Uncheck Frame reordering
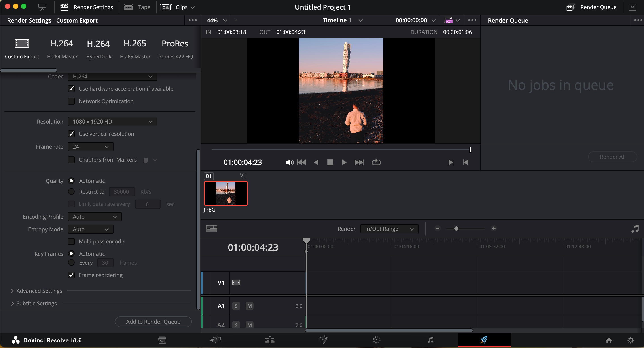This screenshot has width=644, height=348. pyautogui.click(x=71, y=275)
